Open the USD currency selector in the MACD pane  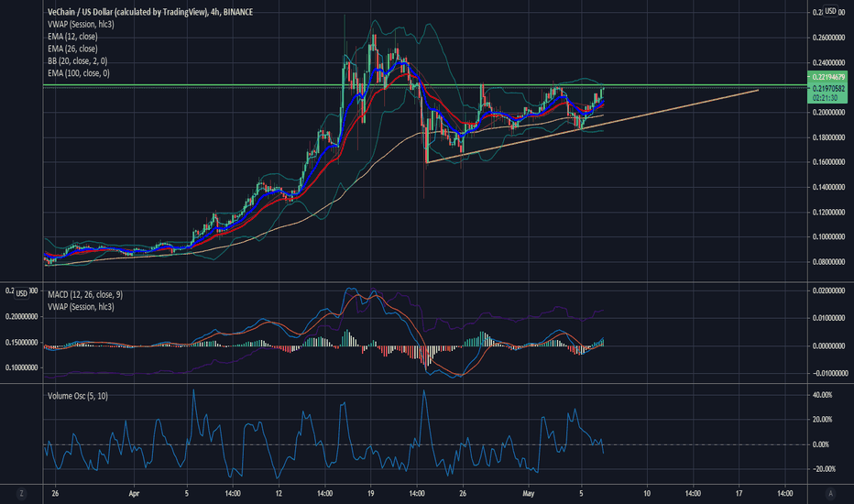tap(22, 293)
